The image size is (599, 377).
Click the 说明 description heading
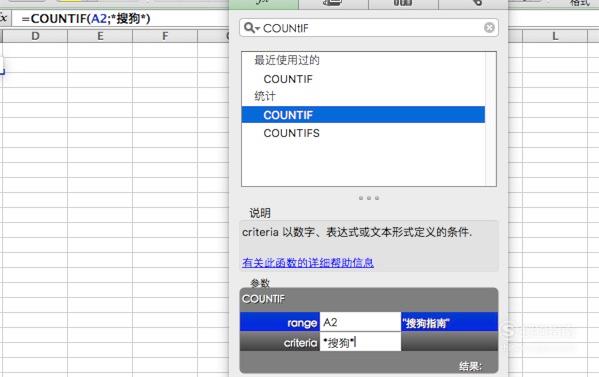pos(260,213)
